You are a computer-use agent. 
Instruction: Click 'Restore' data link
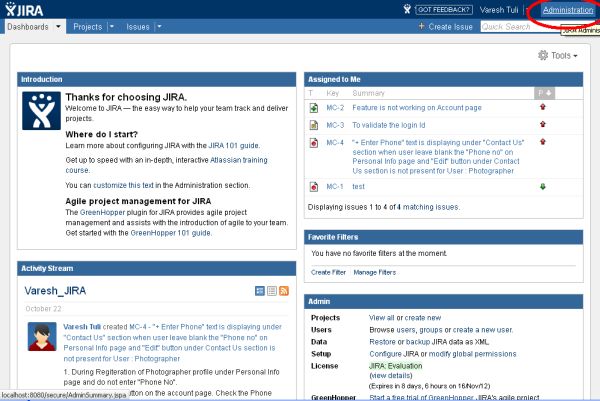click(382, 342)
